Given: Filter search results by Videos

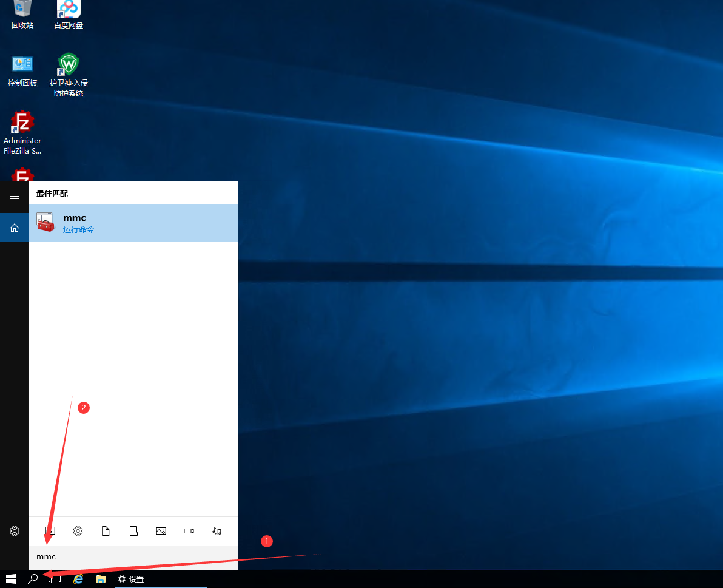Looking at the screenshot, I should [189, 531].
